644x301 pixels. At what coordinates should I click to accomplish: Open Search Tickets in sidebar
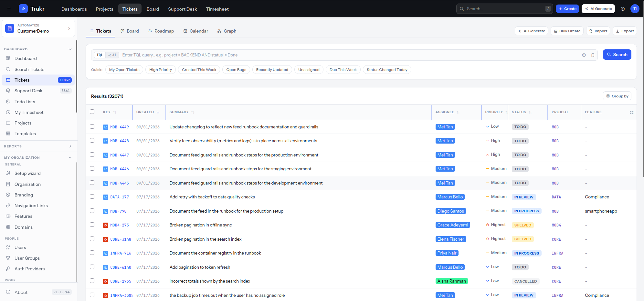pyautogui.click(x=38, y=69)
